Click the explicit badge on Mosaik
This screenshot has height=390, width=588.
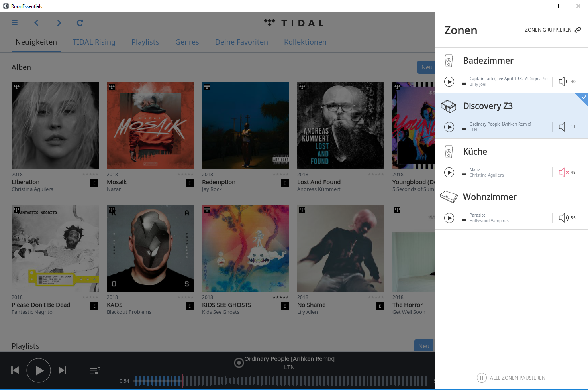[x=190, y=183]
